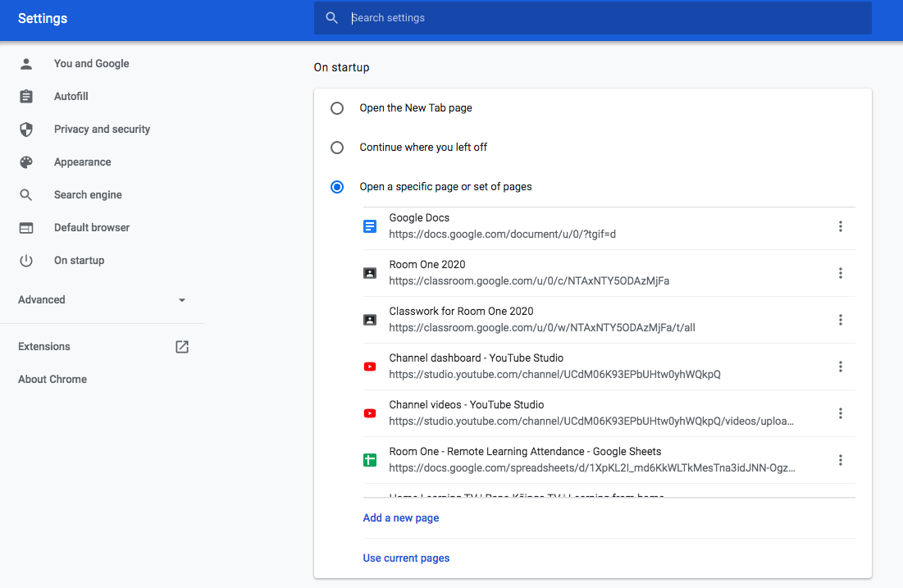Click the browser window icon beside Default browser
The height and width of the screenshot is (588, 903).
pos(26,227)
